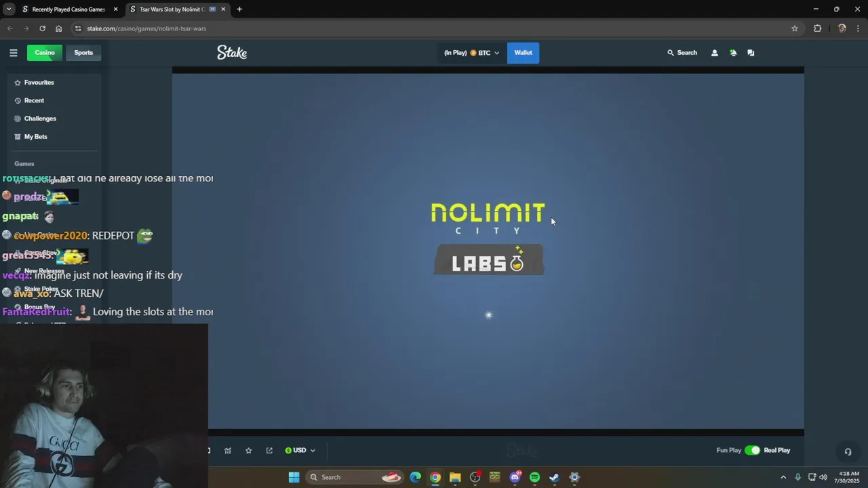
Task: Go to the browser home page
Action: (x=58, y=28)
